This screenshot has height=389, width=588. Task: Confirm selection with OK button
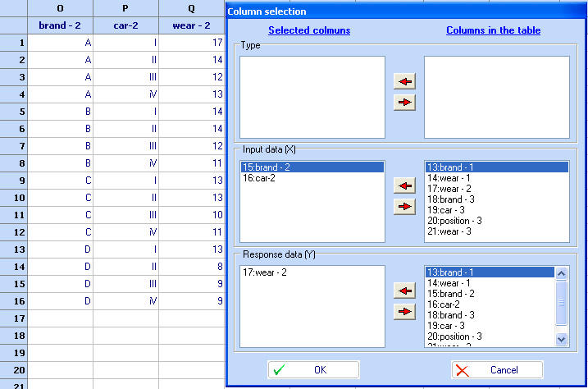312,370
